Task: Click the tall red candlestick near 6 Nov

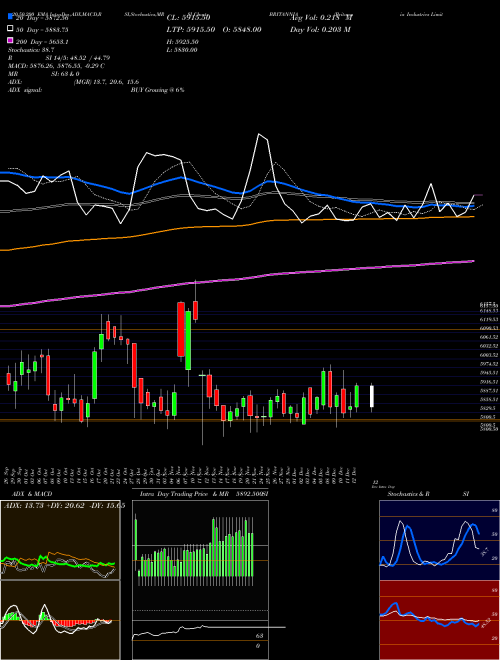Action: 181,329
